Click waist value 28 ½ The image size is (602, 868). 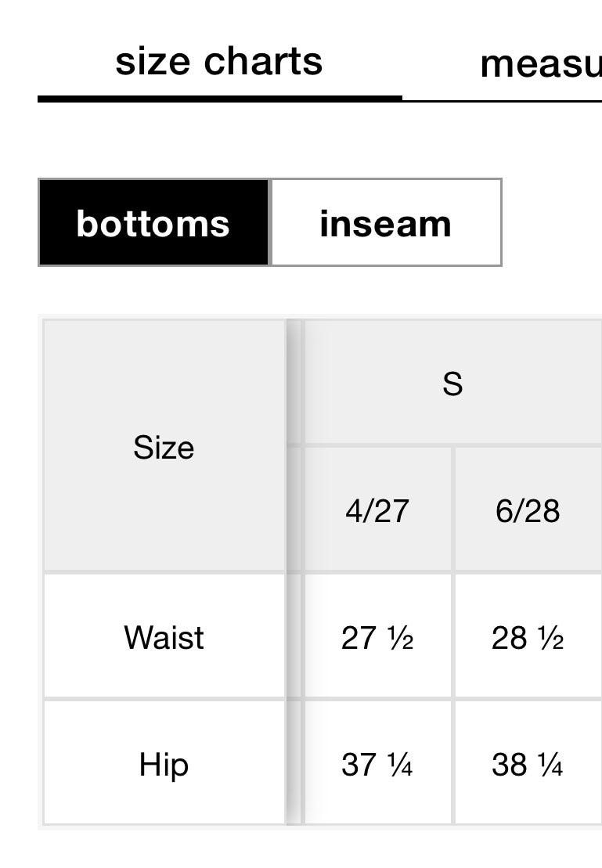[x=528, y=636]
